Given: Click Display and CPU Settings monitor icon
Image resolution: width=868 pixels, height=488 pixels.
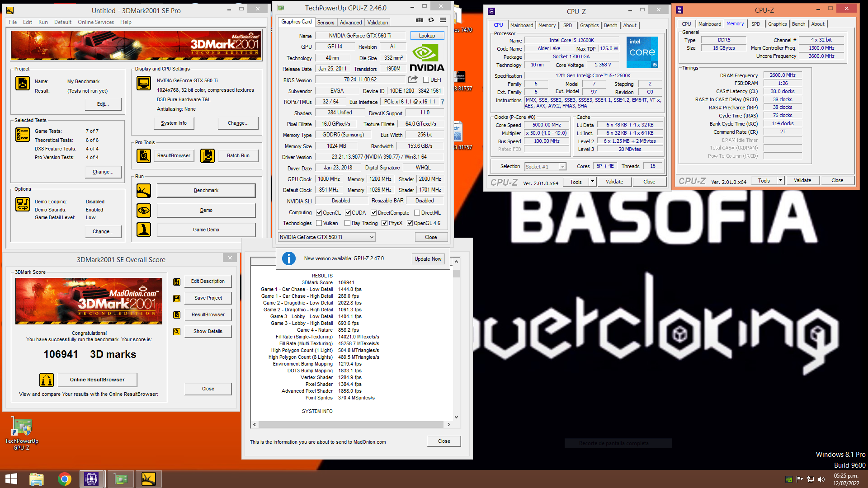Looking at the screenshot, I should (144, 83).
